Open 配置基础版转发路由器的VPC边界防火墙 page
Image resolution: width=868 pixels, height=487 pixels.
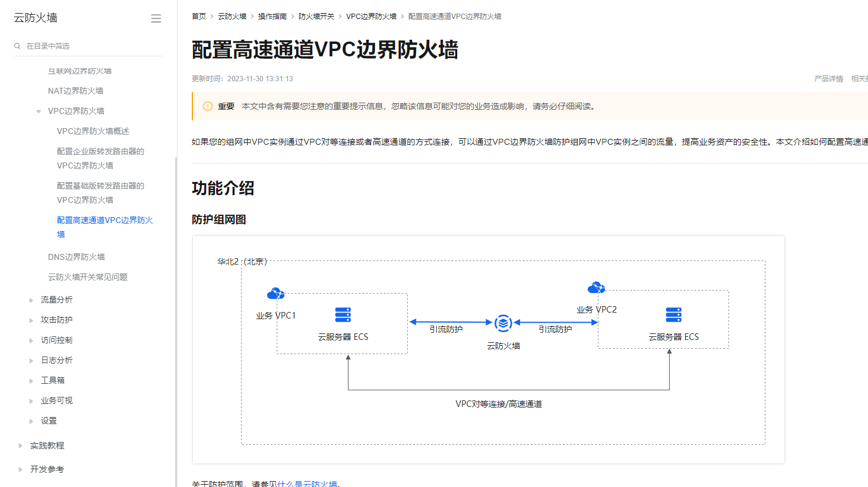pos(100,193)
